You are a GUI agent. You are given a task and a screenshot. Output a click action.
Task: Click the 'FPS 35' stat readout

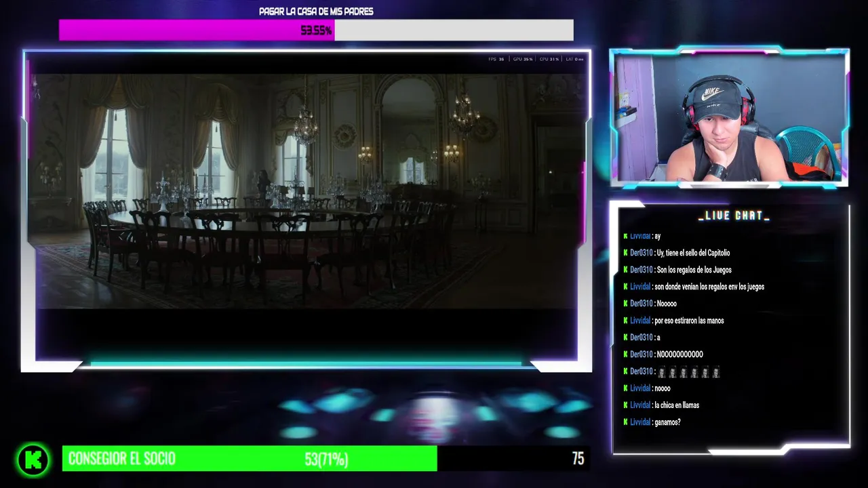pos(496,60)
